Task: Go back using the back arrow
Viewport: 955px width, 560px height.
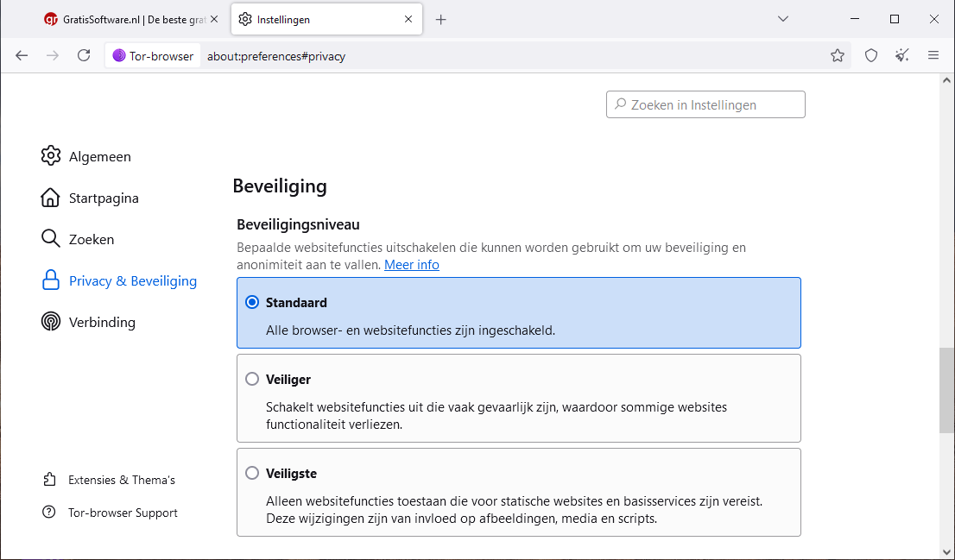Action: click(x=22, y=55)
